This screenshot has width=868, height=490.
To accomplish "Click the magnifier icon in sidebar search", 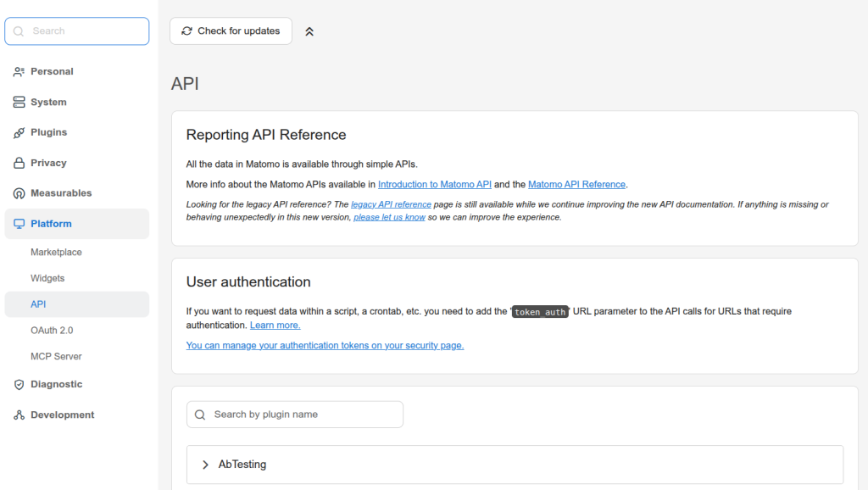I will click(19, 31).
